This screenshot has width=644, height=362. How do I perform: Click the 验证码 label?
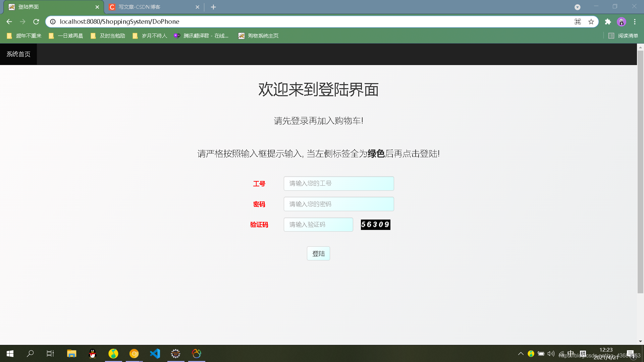(259, 225)
